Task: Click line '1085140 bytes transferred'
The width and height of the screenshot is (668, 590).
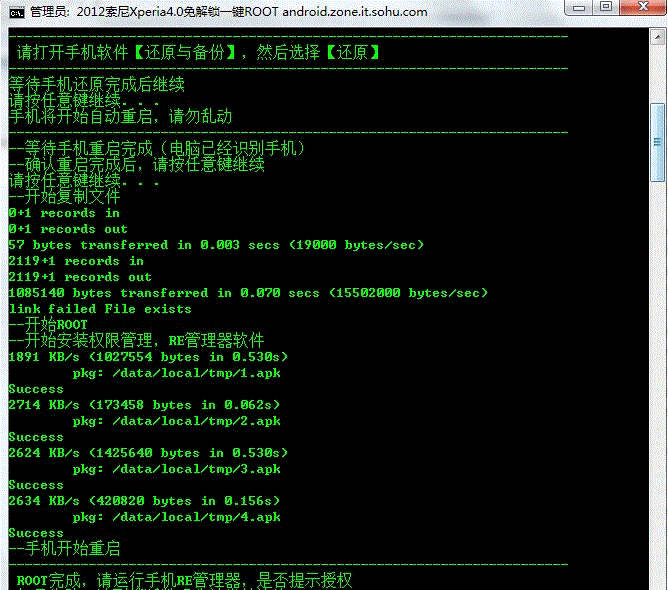Action: coord(248,293)
